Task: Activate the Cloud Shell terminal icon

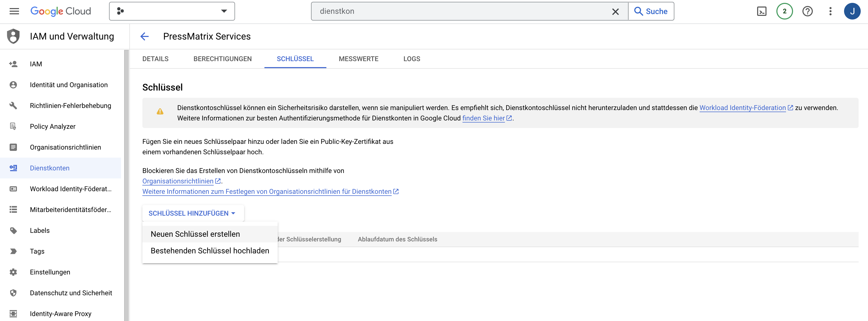Action: pyautogui.click(x=762, y=11)
